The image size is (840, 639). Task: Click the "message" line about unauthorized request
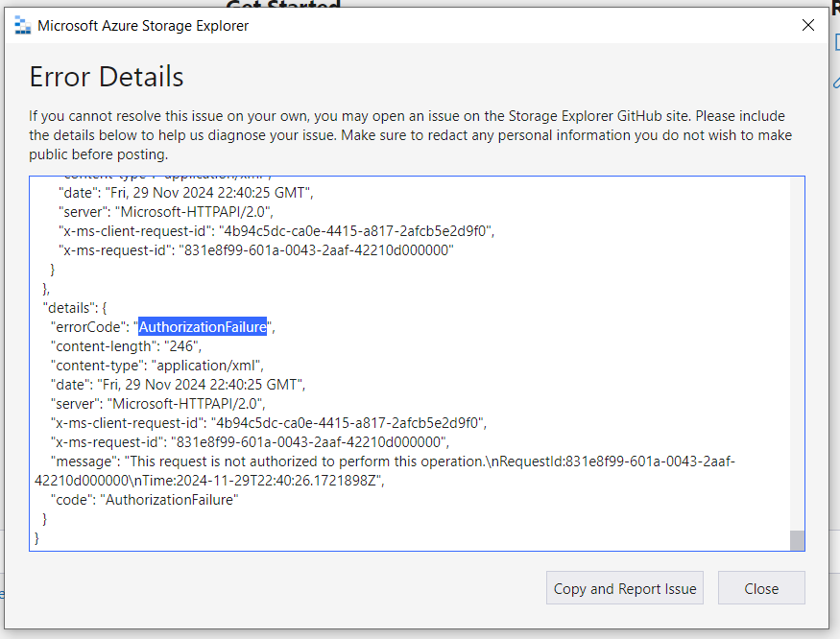coord(385,471)
